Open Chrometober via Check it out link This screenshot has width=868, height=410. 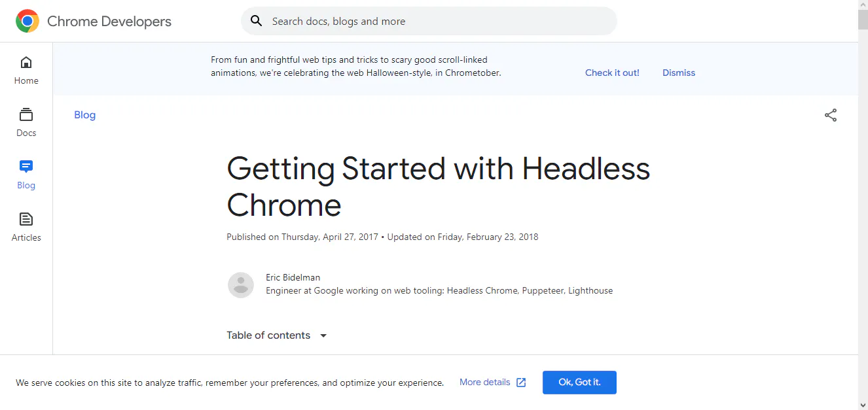[611, 73]
